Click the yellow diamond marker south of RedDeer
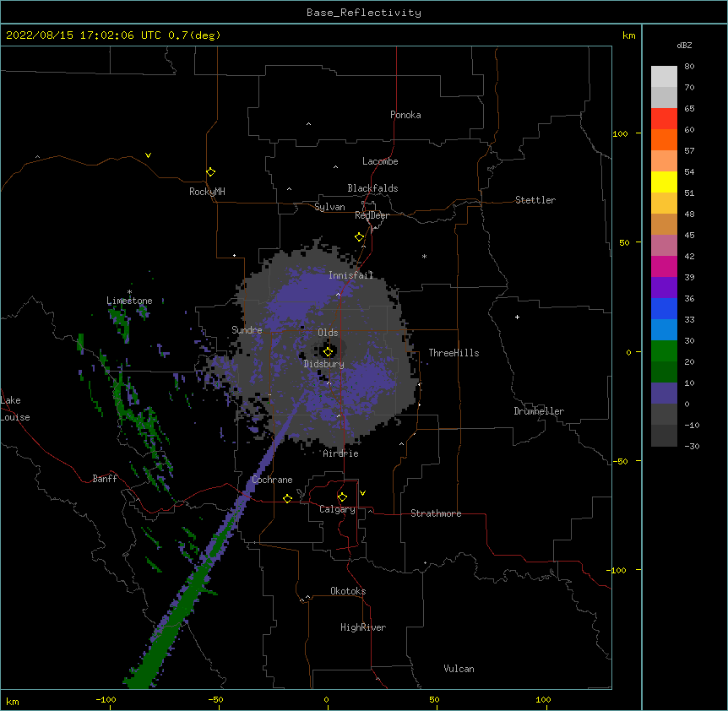The width and height of the screenshot is (728, 711). 359,237
